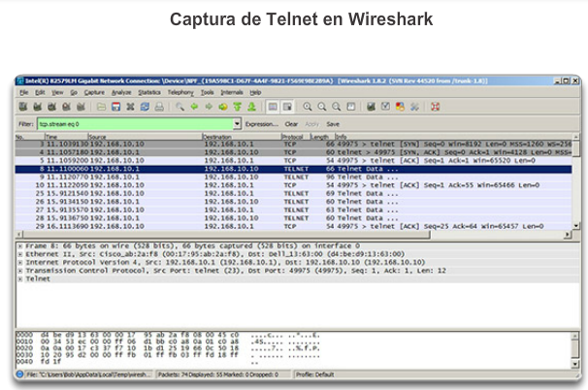The width and height of the screenshot is (588, 390).
Task: Open a capture file icon
Action: (101, 107)
